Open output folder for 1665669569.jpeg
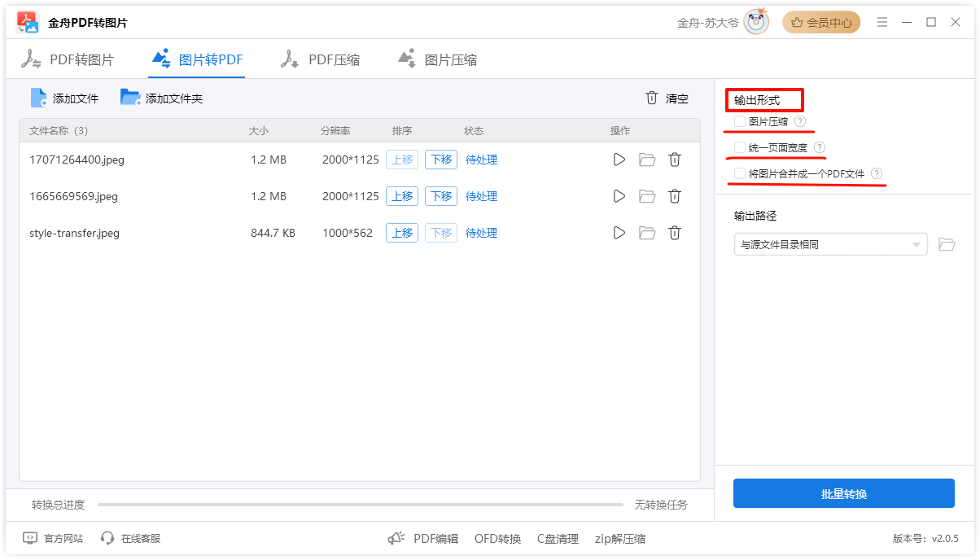The image size is (980, 560). click(x=647, y=196)
